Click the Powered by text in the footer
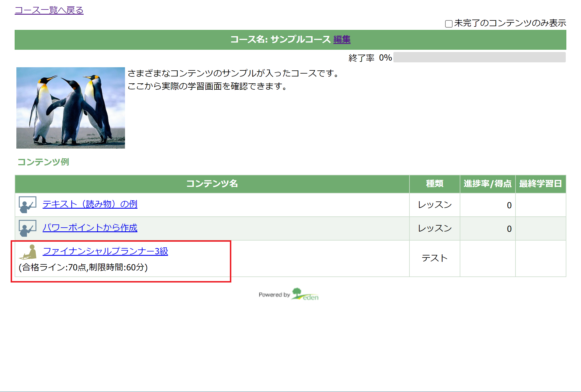Image resolution: width=581 pixels, height=392 pixels. (x=274, y=295)
